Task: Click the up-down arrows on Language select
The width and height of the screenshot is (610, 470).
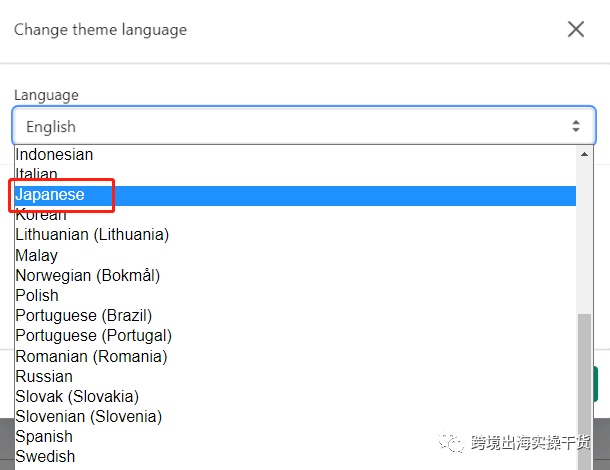Action: coord(576,126)
